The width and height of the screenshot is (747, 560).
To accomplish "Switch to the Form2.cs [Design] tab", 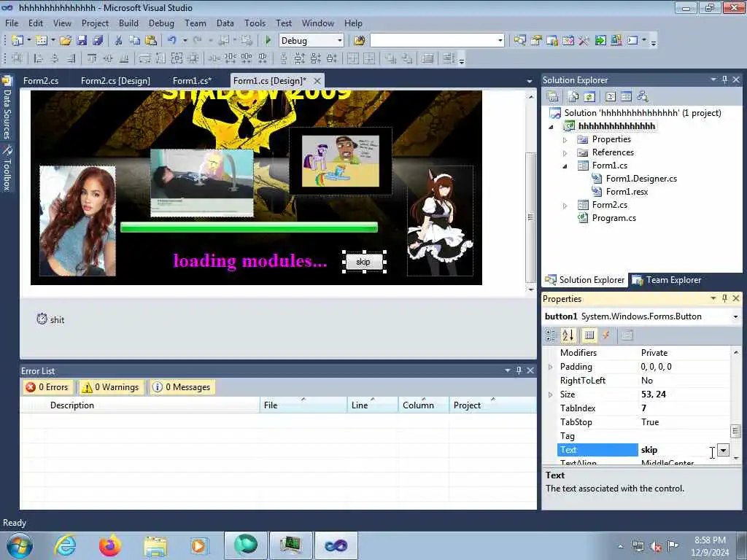I will click(x=115, y=80).
